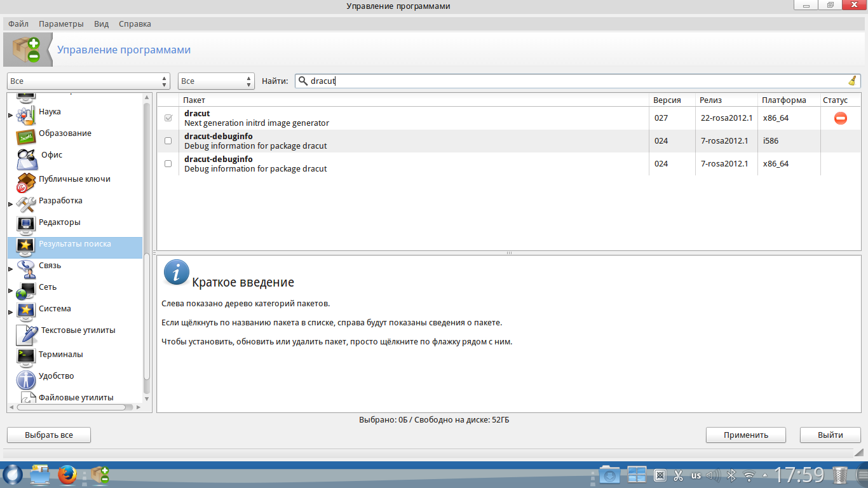Check the dracut-debuginfo x86_64 package checkbox
Screen dimensions: 868x488
coord(168,164)
